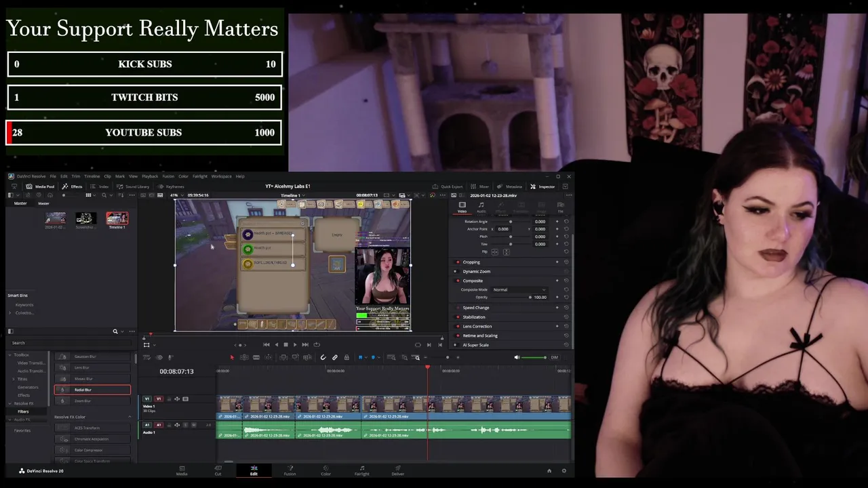The image size is (868, 488).
Task: Click the blue flag icon
Action: pyautogui.click(x=361, y=357)
